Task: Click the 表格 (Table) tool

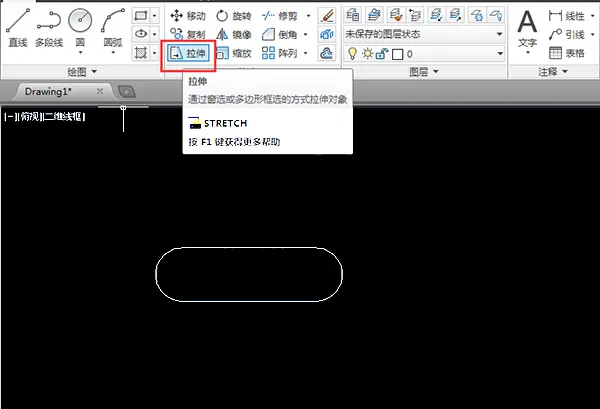Action: (567, 53)
